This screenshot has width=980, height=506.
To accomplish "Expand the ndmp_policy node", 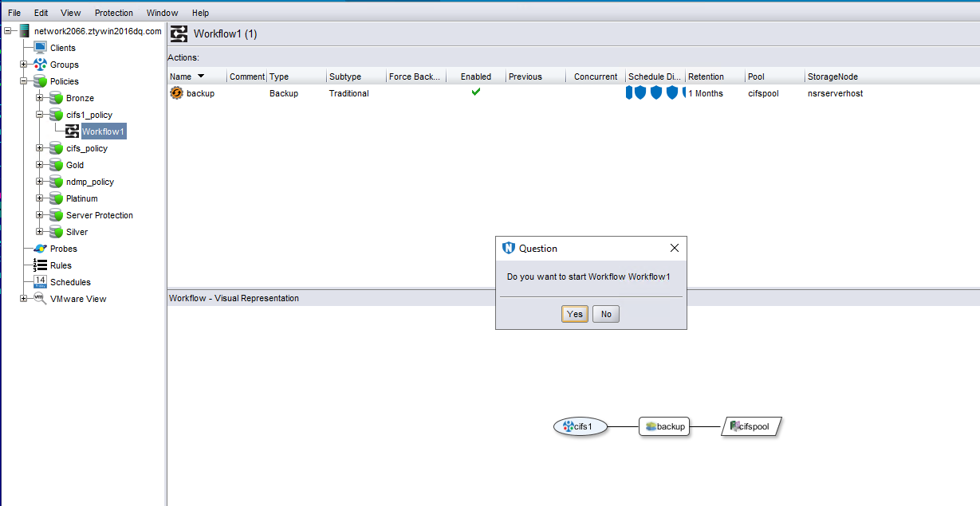I will coord(40,182).
